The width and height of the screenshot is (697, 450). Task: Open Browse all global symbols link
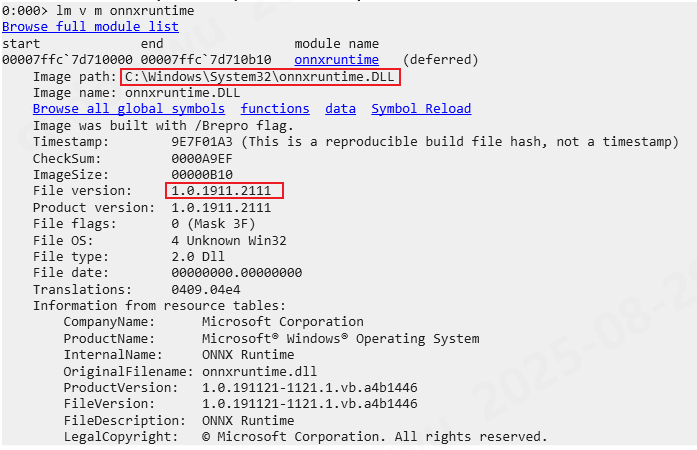(129, 109)
